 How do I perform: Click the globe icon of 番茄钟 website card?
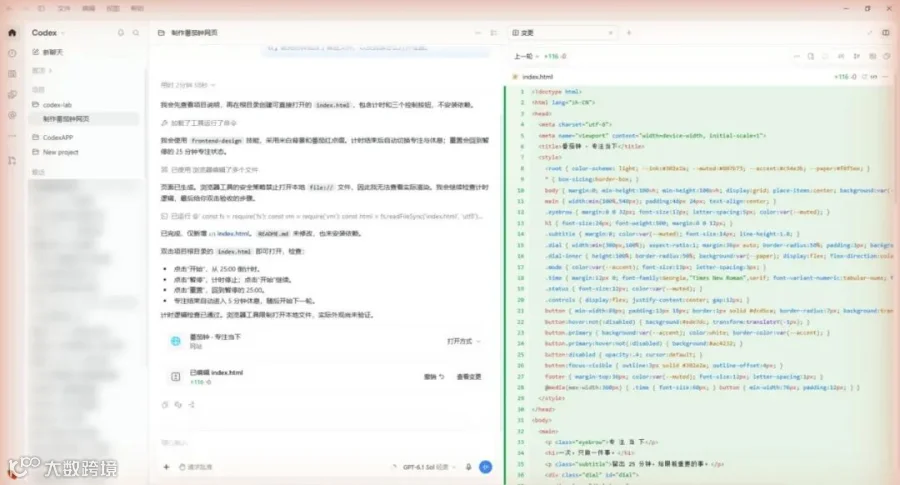tap(176, 342)
